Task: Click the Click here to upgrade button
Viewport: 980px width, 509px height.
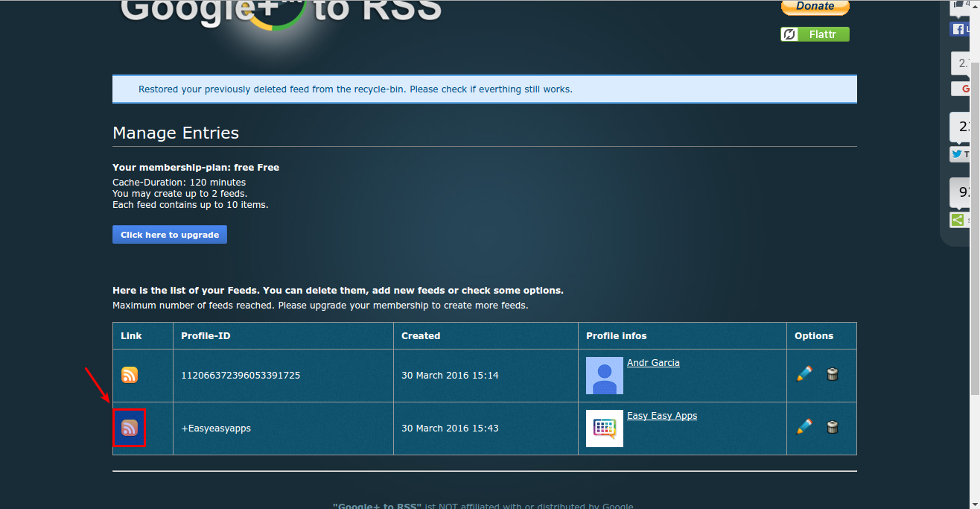Action: [169, 234]
